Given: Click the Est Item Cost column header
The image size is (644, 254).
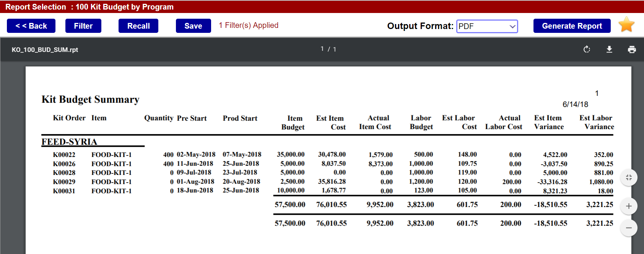Looking at the screenshot, I should 330,123.
